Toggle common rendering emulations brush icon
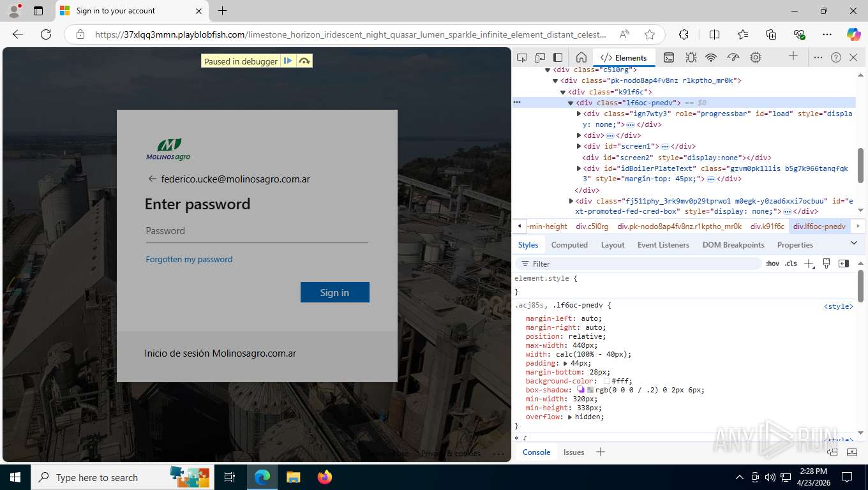The width and height of the screenshot is (868, 490). 827,264
